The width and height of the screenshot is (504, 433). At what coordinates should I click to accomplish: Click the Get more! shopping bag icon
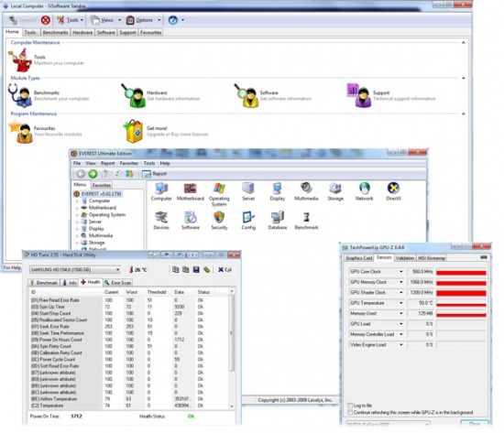pyautogui.click(x=134, y=131)
